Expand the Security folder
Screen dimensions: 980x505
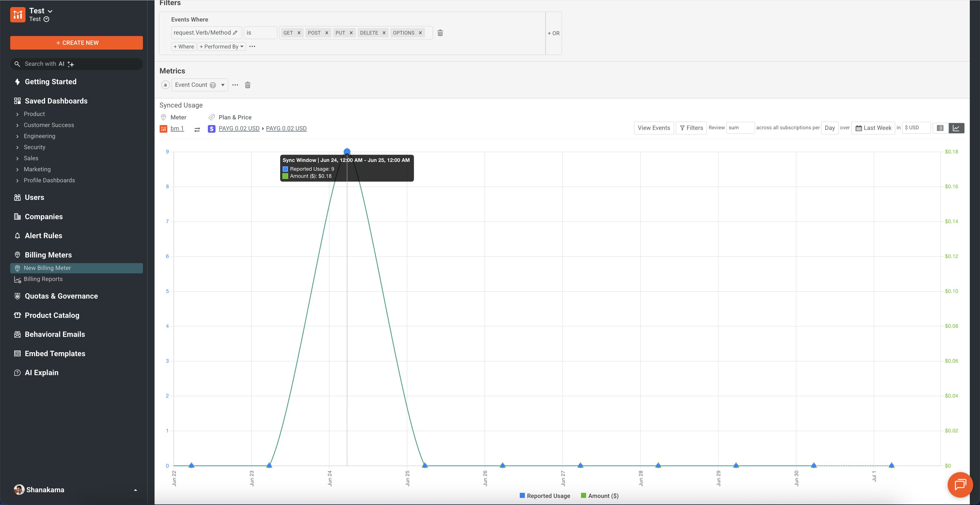[34, 147]
